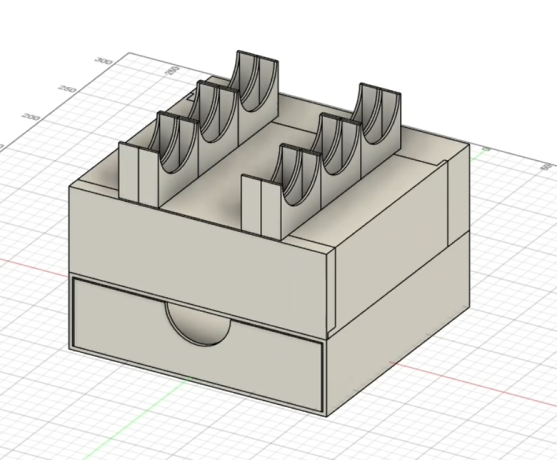The width and height of the screenshot is (557, 460).
Task: Select the right side face of the drawer housing
Action: tap(398, 325)
